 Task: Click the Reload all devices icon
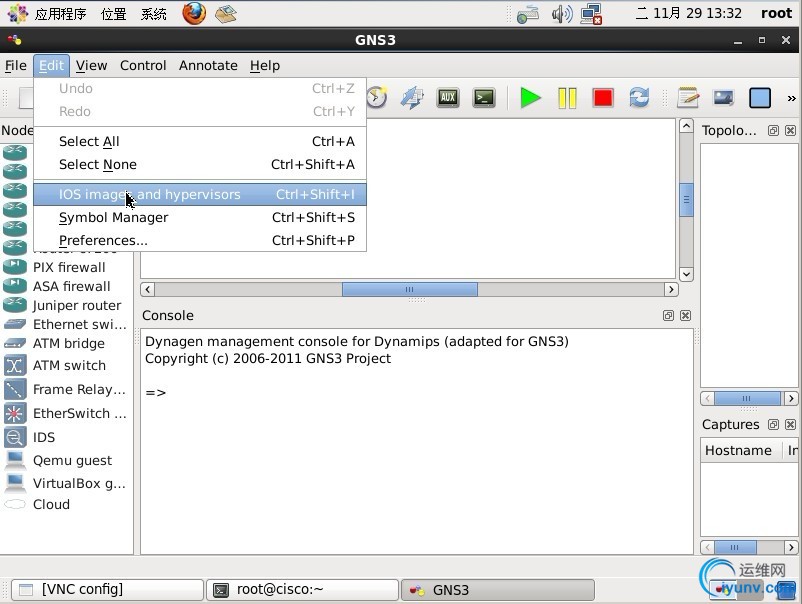pos(639,98)
